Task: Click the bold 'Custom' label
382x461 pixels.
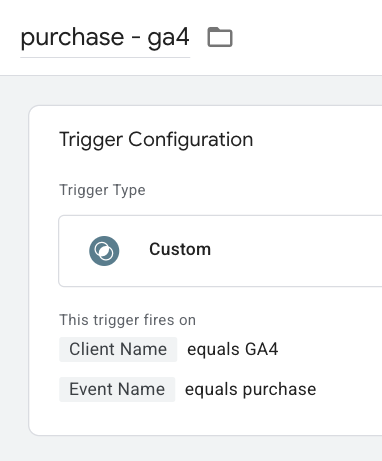Action: (x=180, y=249)
